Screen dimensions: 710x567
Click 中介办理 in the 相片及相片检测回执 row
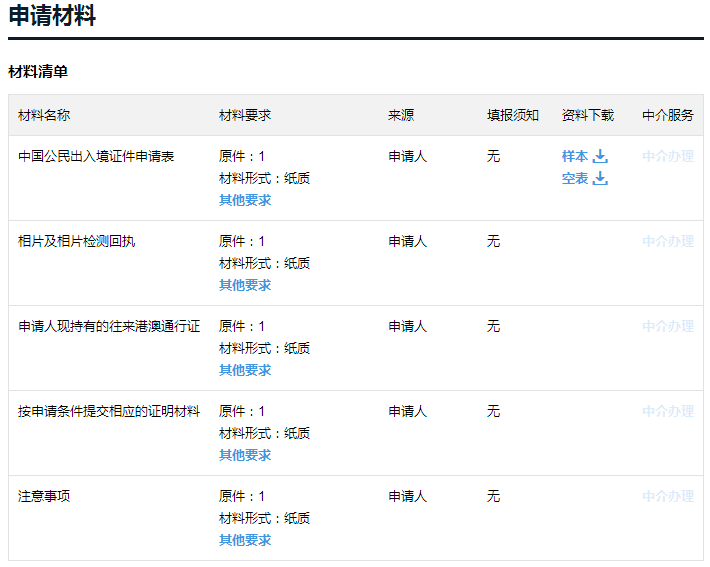(667, 242)
